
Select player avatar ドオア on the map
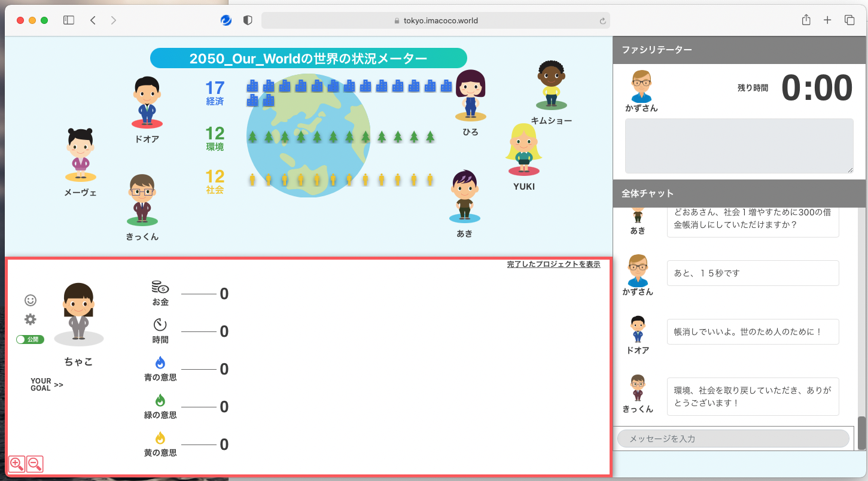point(147,102)
